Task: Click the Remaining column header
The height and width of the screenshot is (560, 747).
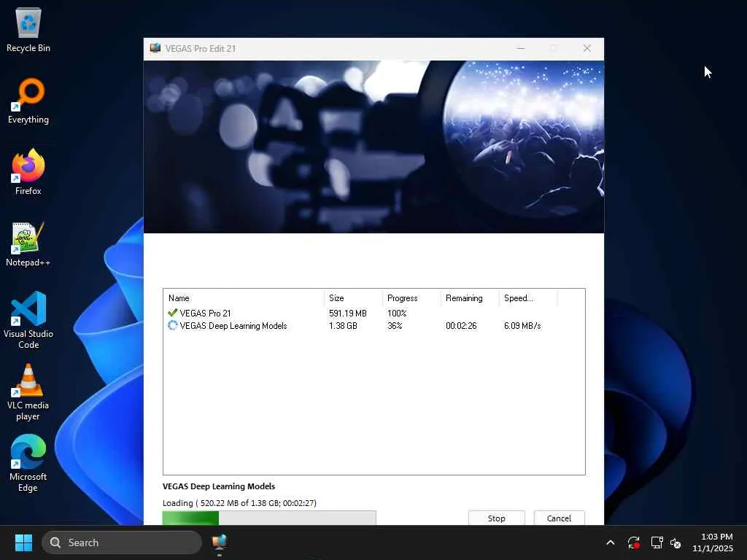Action: pyautogui.click(x=470, y=298)
